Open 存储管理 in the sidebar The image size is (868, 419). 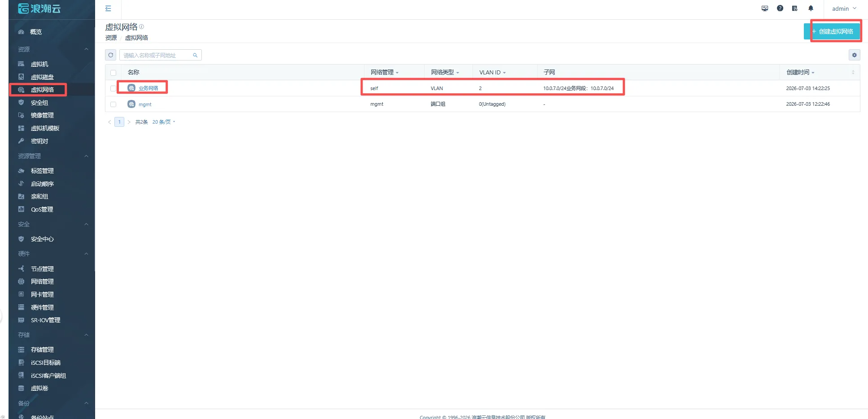(x=42, y=350)
